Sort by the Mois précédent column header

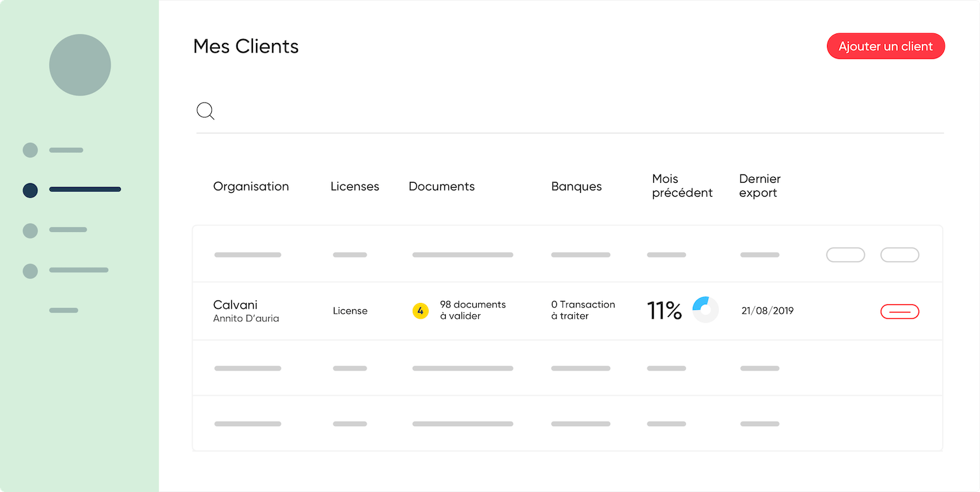[x=682, y=186]
